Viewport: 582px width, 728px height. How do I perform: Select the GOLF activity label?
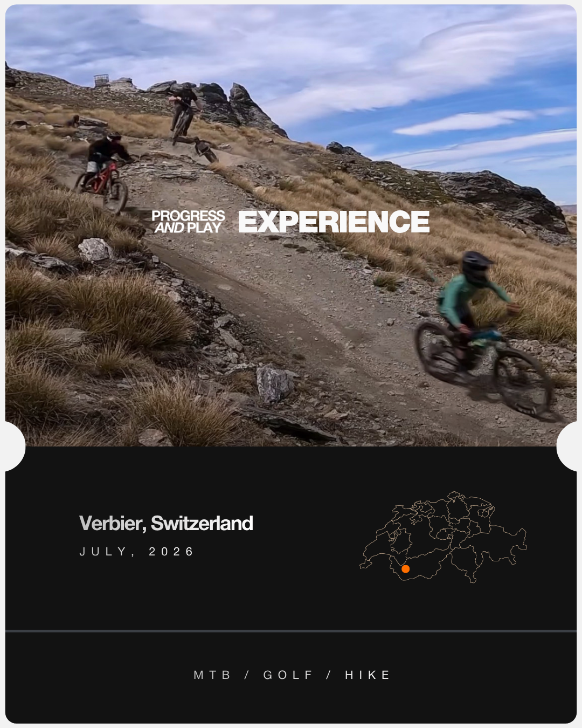click(x=288, y=675)
